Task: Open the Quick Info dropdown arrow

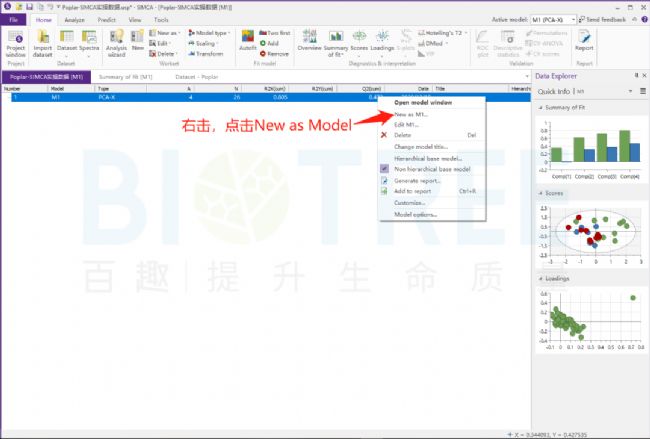Action: 631,91
